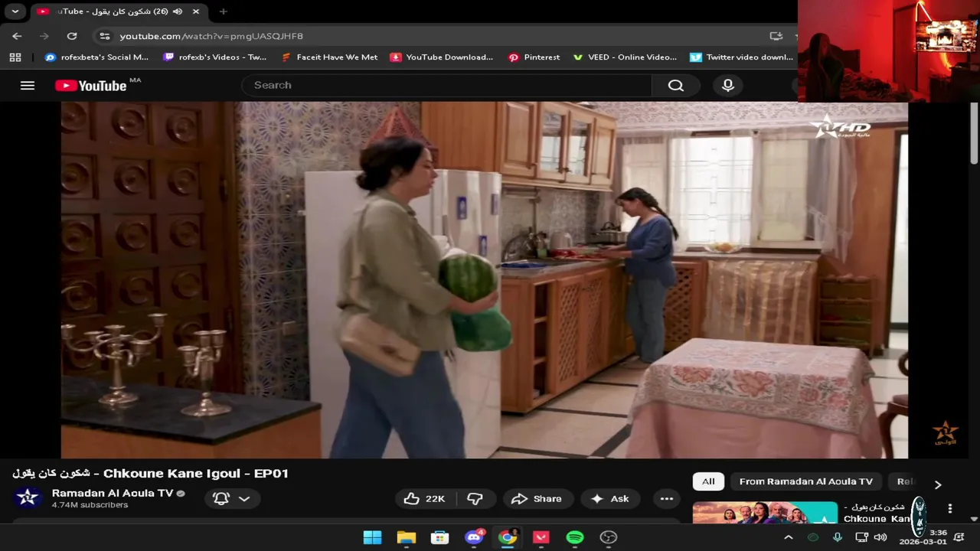Click the microphone icon in system tray
This screenshot has height=551, width=980.
pos(837,537)
